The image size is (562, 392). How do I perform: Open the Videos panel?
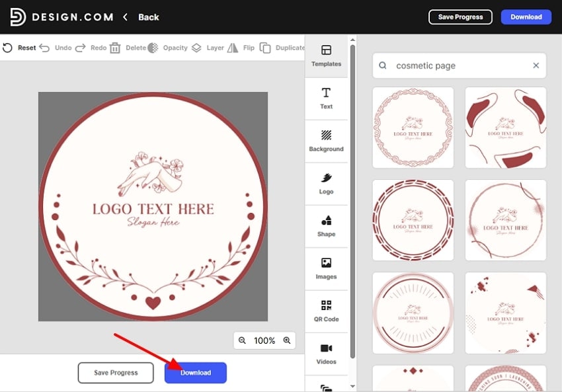coord(326,354)
